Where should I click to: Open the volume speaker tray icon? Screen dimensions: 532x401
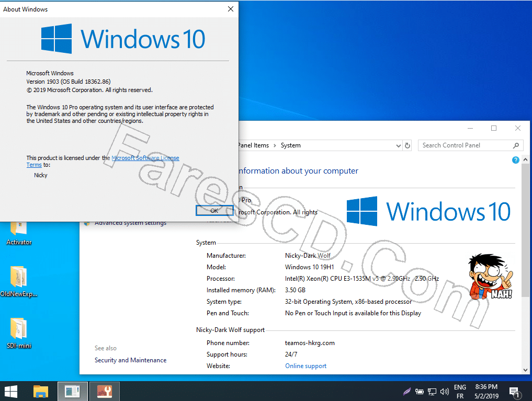coord(444,392)
